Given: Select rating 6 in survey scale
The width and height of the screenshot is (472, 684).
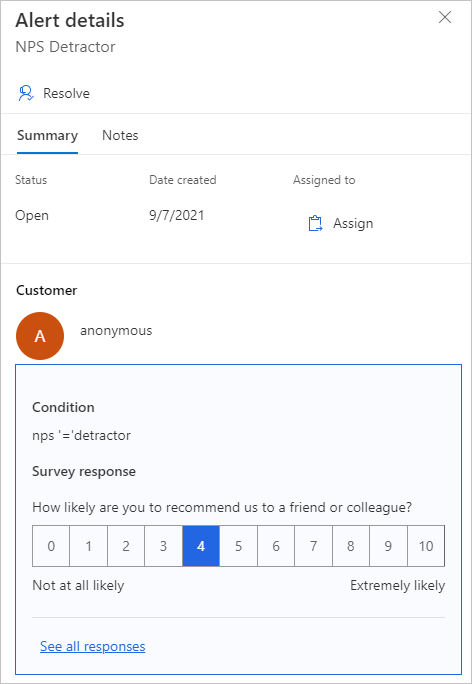Looking at the screenshot, I should coord(276,546).
